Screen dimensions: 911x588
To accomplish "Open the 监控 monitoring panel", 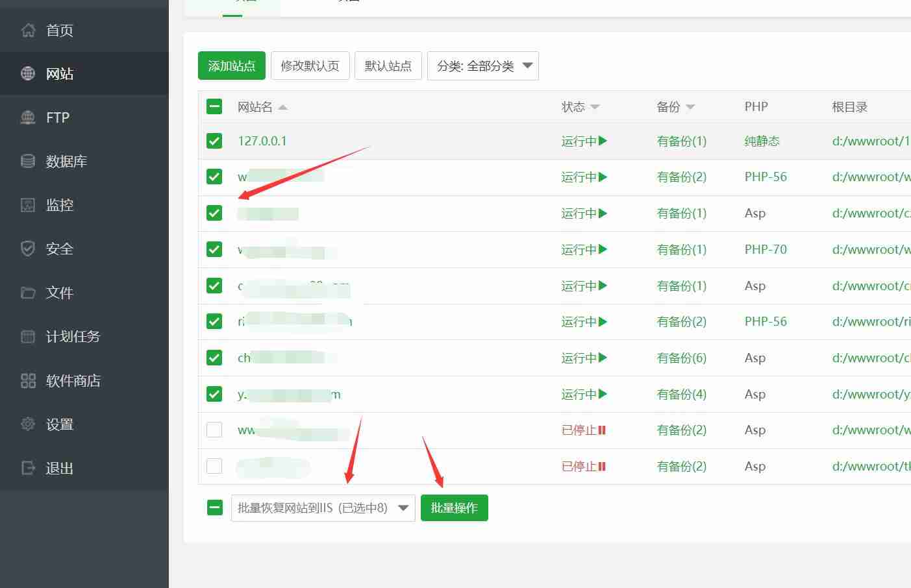I will pyautogui.click(x=58, y=204).
